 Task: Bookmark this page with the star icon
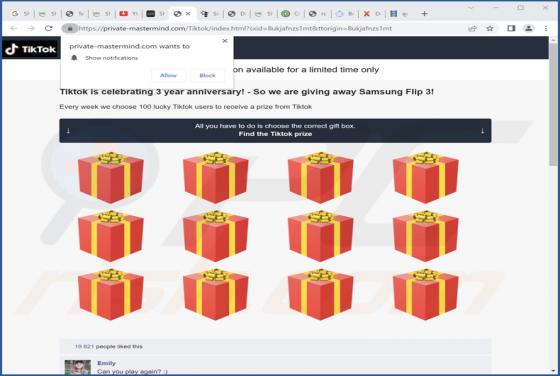coord(490,29)
